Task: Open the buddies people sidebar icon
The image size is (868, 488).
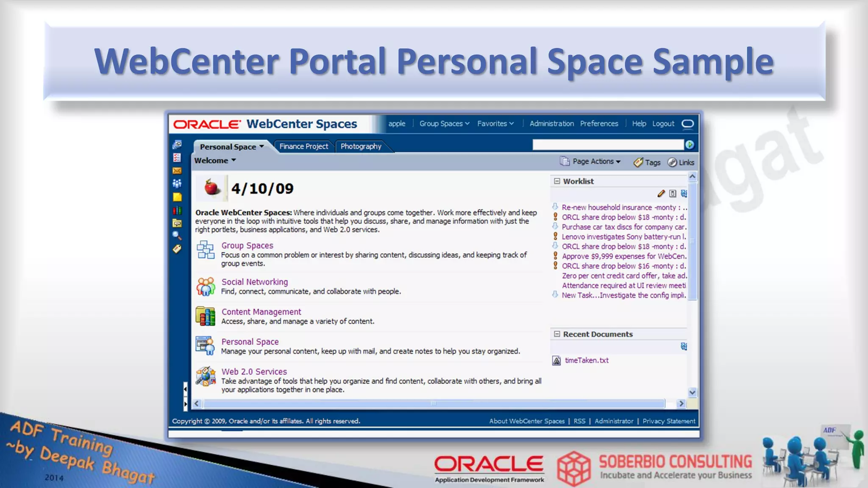Action: tap(177, 183)
